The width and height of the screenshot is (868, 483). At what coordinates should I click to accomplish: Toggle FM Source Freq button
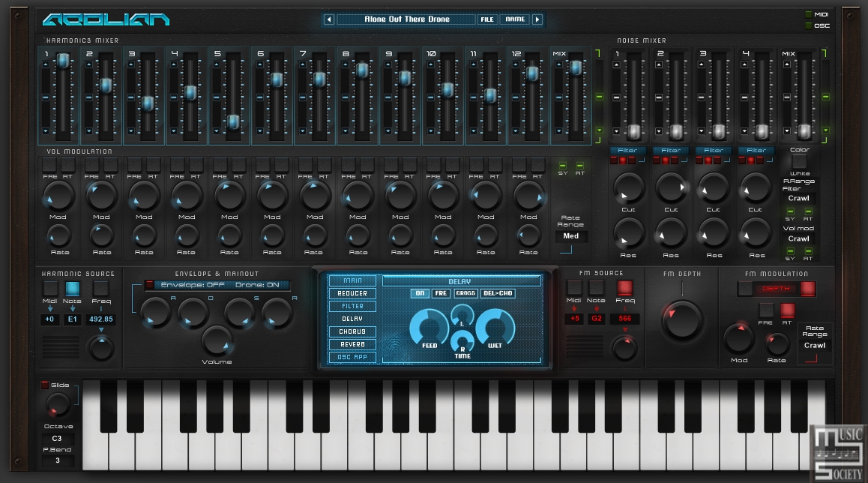point(624,287)
